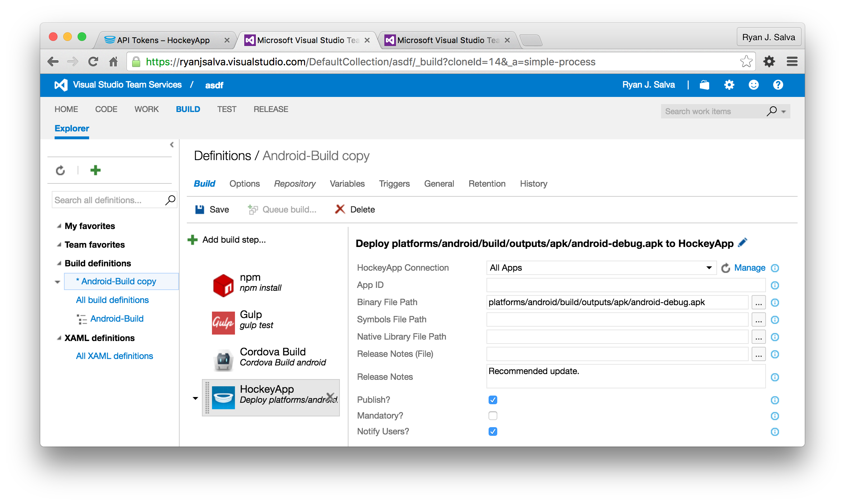This screenshot has width=845, height=504.
Task: Open the help question mark icon
Action: [778, 85]
